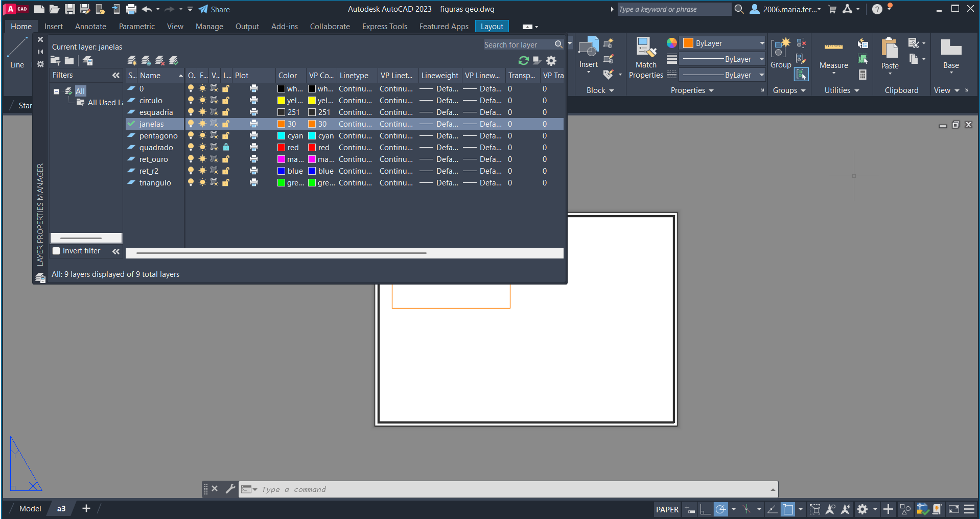This screenshot has height=519, width=980.
Task: Click the Open folder icon in quick access
Action: 55,9
